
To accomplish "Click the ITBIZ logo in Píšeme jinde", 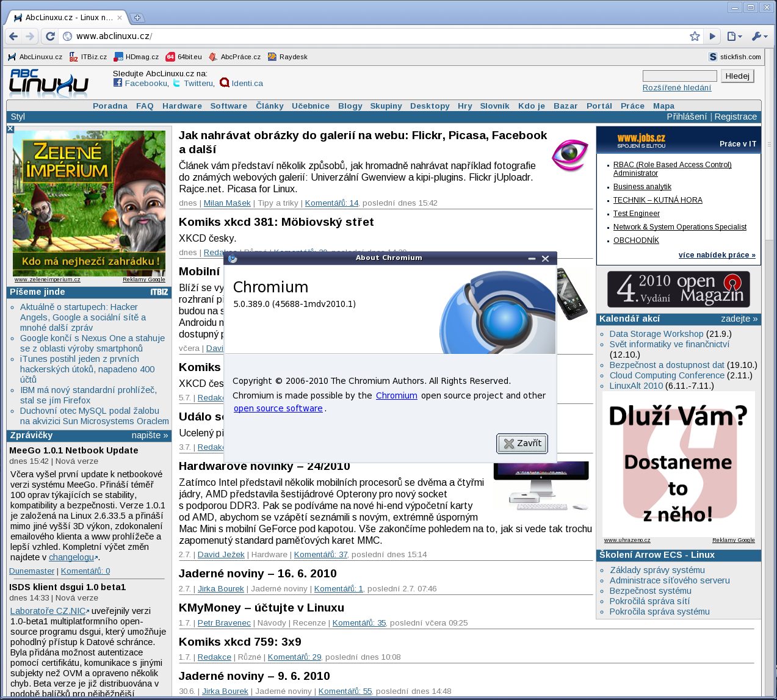I will pyautogui.click(x=159, y=292).
